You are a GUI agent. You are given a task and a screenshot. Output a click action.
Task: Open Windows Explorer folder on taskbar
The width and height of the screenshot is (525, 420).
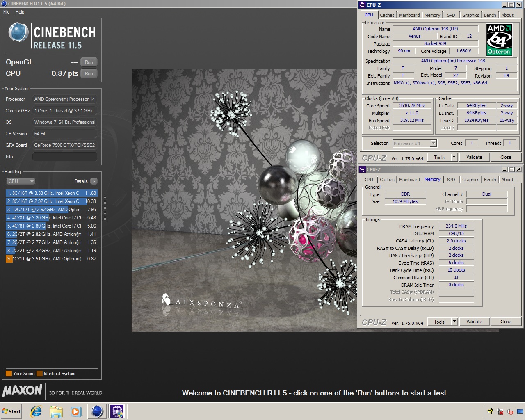point(56,411)
